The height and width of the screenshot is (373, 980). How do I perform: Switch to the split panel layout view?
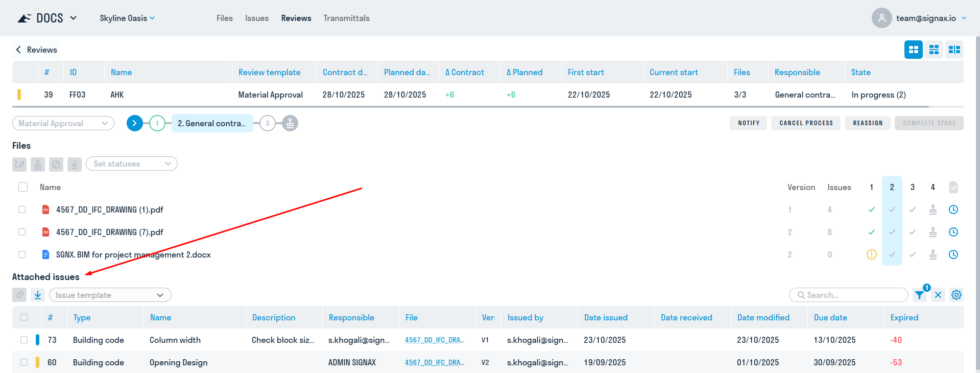tap(954, 50)
